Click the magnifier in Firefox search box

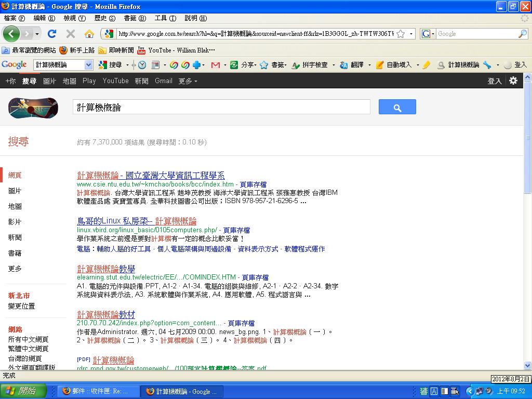pos(523,34)
